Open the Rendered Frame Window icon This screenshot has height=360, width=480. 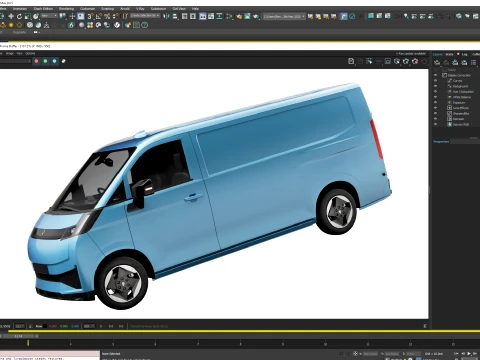pos(247,16)
